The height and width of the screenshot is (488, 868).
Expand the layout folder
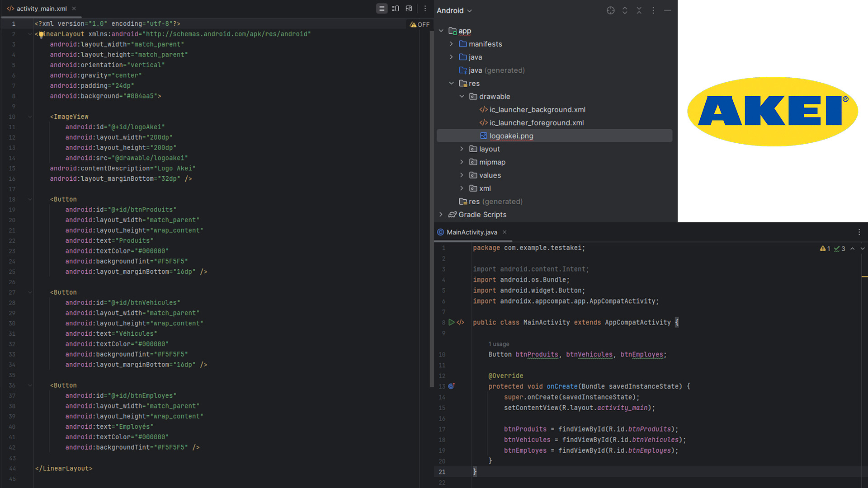pyautogui.click(x=462, y=149)
